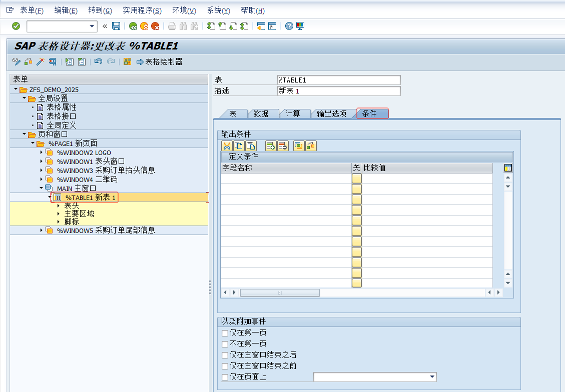Select the MAIN 主窗口 node

tap(77, 188)
